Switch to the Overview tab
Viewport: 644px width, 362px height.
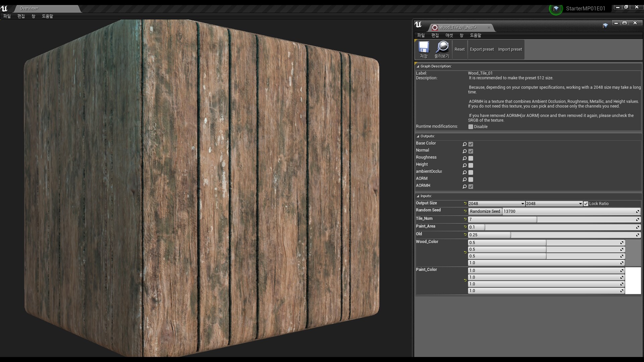[x=29, y=8]
